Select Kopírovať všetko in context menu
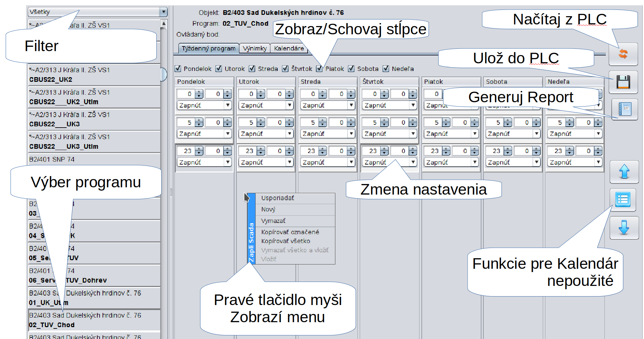 click(286, 241)
